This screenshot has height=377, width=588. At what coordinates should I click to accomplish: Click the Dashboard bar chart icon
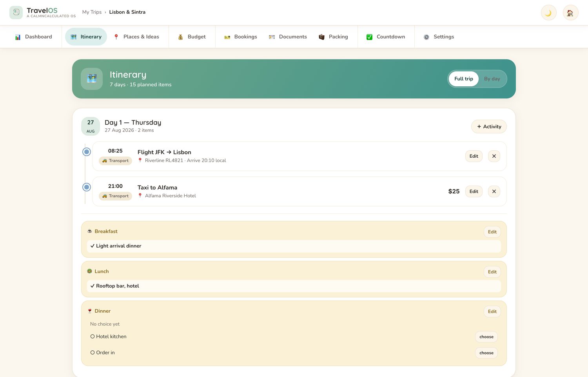coord(18,37)
